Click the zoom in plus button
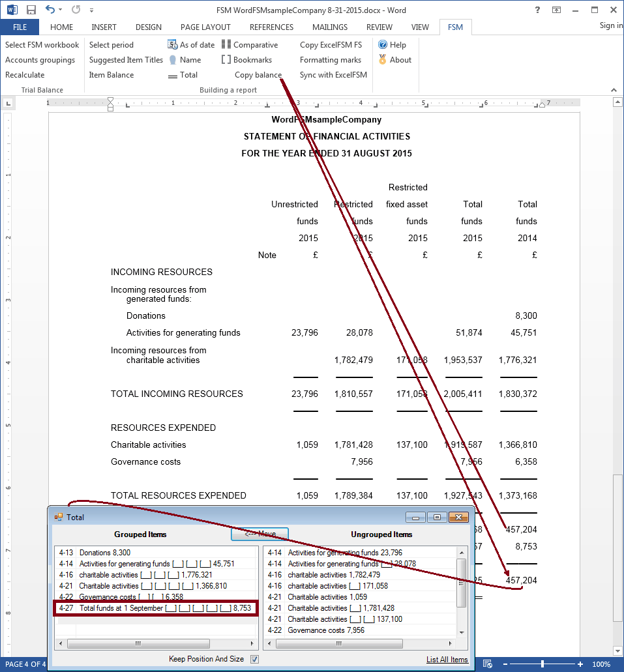Image resolution: width=624 pixels, height=672 pixels. [x=580, y=664]
